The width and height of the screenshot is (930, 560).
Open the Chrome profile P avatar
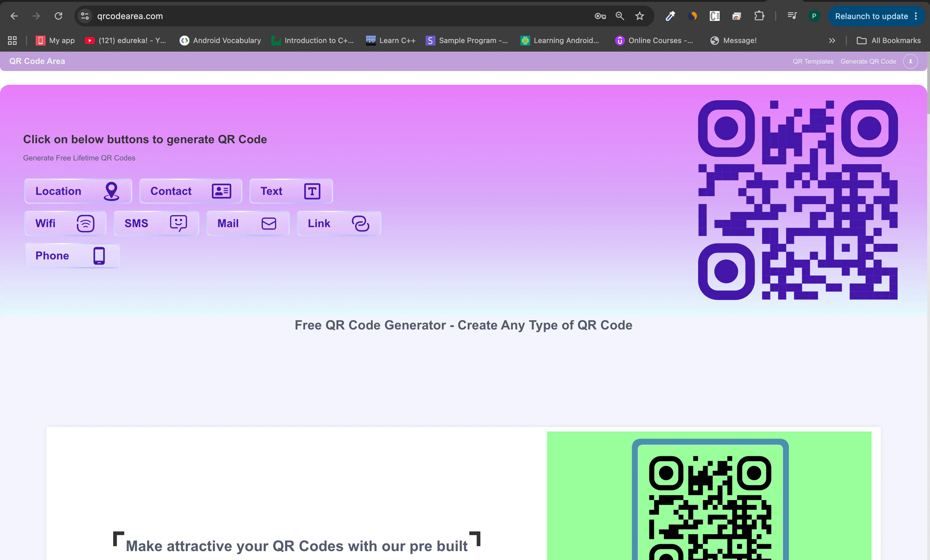[814, 16]
